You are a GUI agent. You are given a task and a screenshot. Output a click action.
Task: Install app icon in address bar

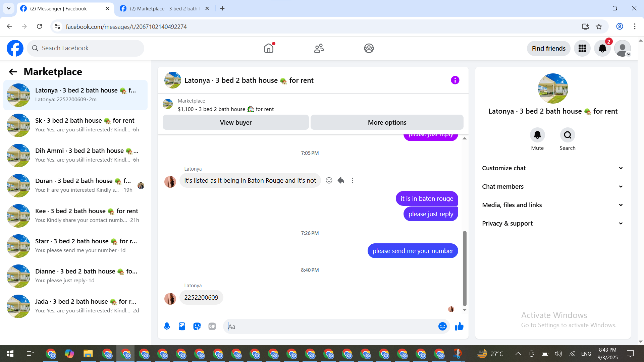pos(585,26)
